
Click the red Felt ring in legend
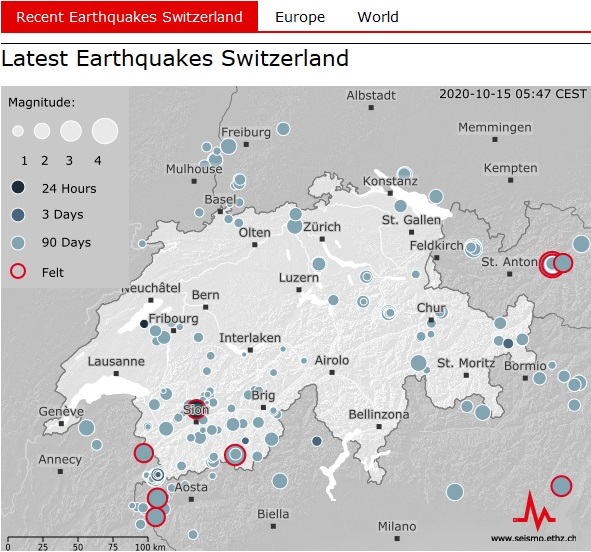click(18, 271)
